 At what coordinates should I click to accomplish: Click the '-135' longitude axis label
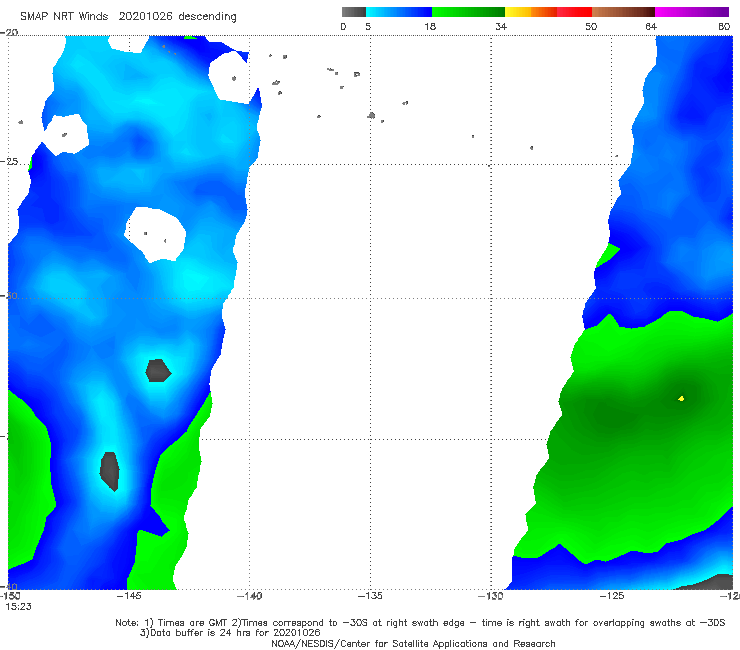[370, 596]
